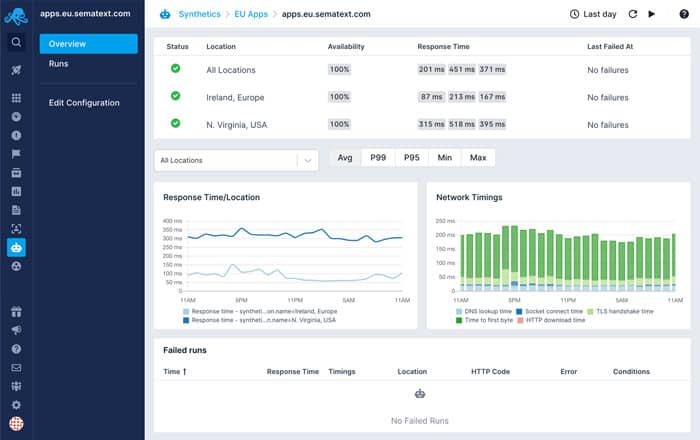Open the search icon in sidebar

click(16, 42)
